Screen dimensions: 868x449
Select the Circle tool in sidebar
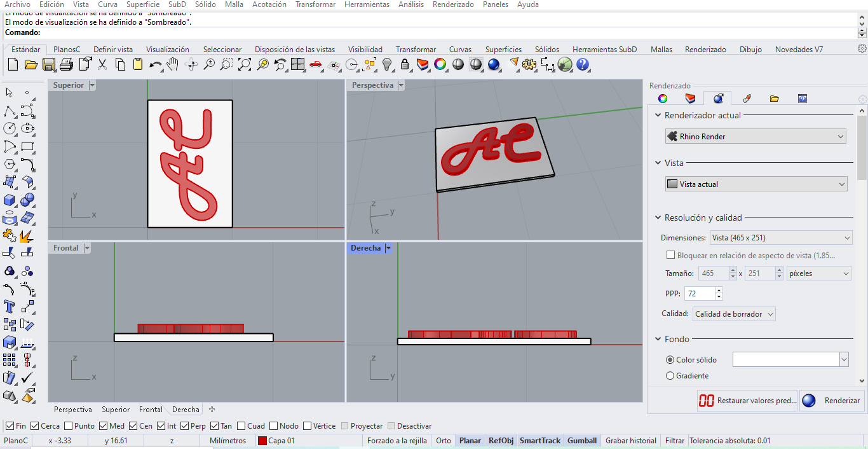10,128
